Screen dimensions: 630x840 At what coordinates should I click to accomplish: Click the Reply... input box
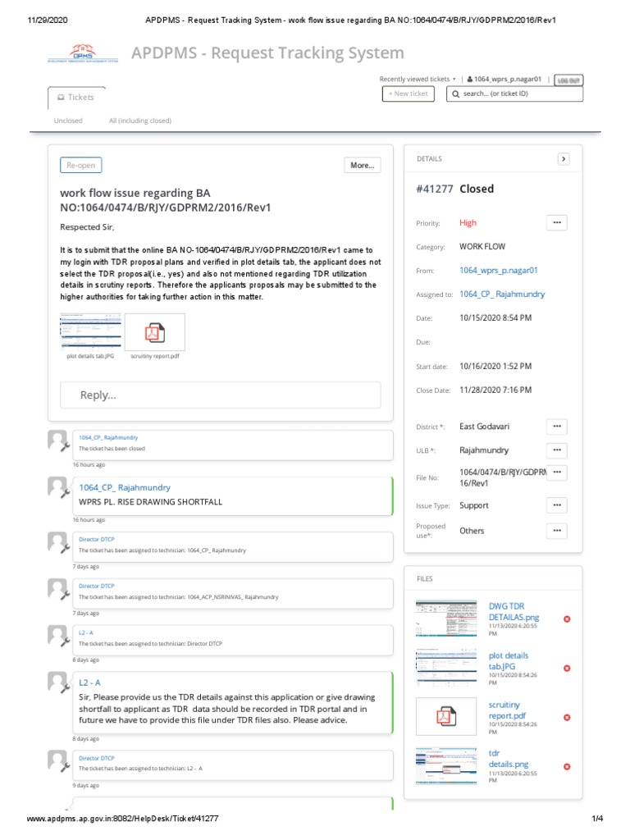(x=220, y=395)
